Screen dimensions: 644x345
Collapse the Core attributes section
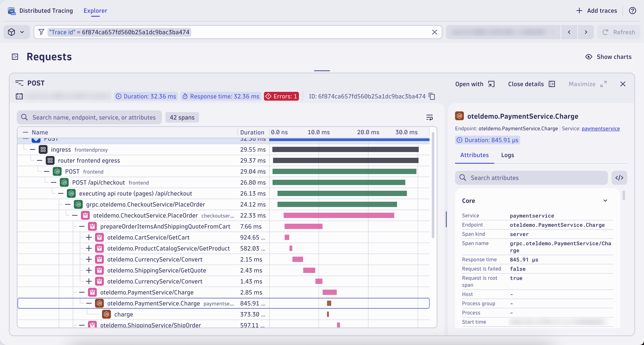coord(605,201)
